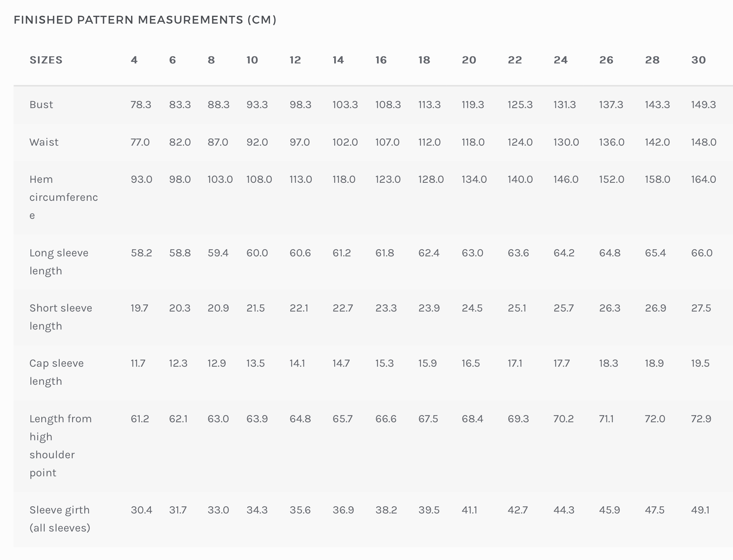Click the Cap sleeve length label
This screenshot has width=733, height=560.
tap(57, 372)
